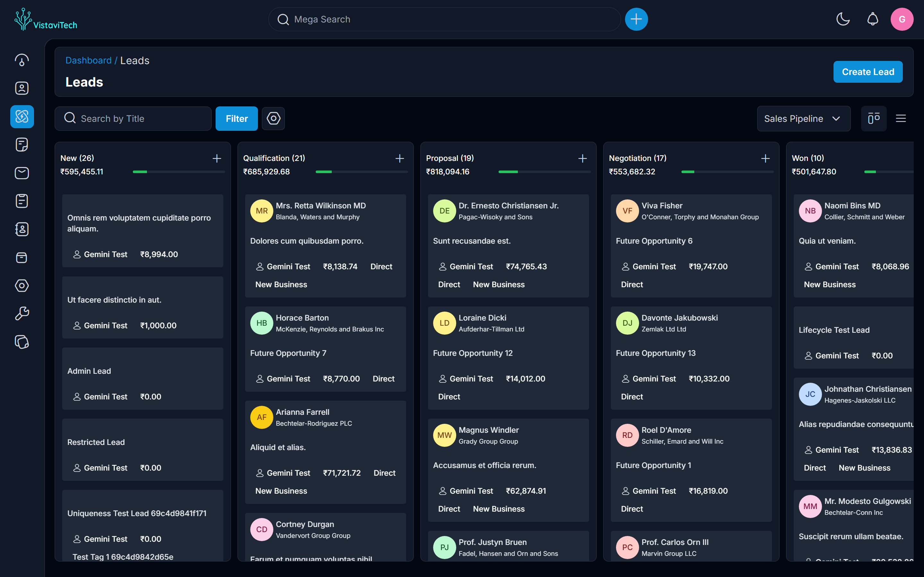
Task: Select the Tasks clipboard icon in sidebar
Action: click(22, 201)
